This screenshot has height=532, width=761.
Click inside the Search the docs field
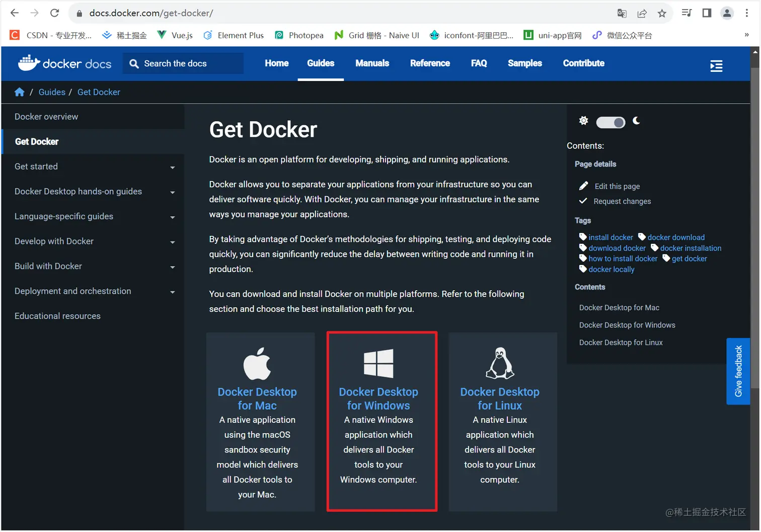pyautogui.click(x=183, y=63)
